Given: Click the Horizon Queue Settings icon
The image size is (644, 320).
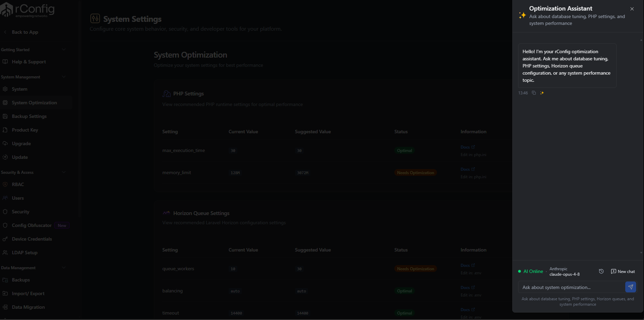Looking at the screenshot, I should pyautogui.click(x=166, y=213).
